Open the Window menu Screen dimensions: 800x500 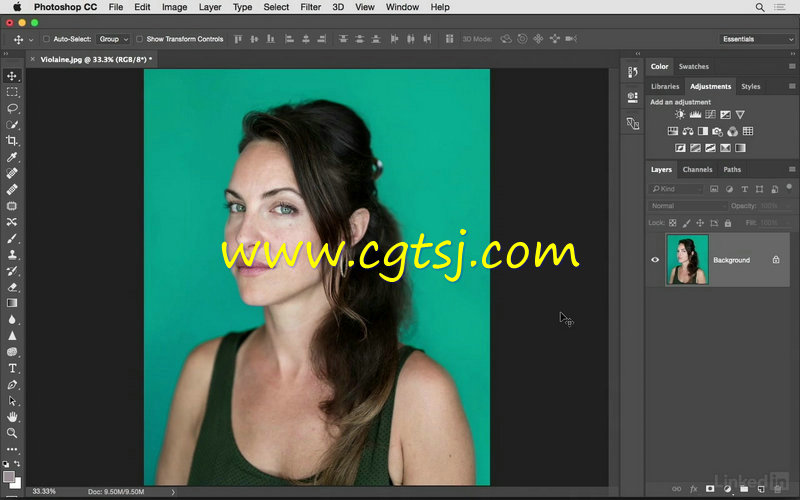pos(402,7)
